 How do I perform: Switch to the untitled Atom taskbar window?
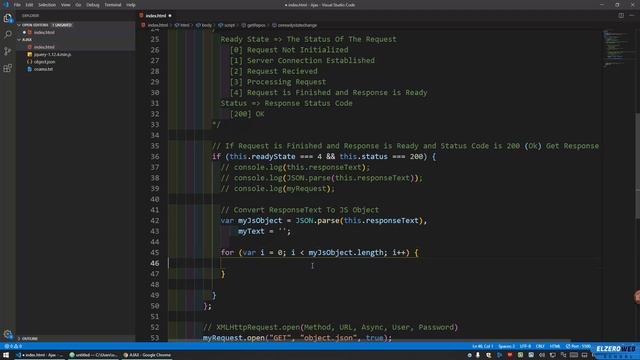pos(93,355)
